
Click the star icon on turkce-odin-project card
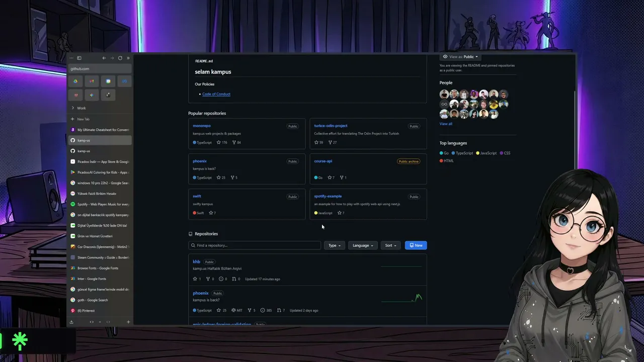click(x=316, y=142)
